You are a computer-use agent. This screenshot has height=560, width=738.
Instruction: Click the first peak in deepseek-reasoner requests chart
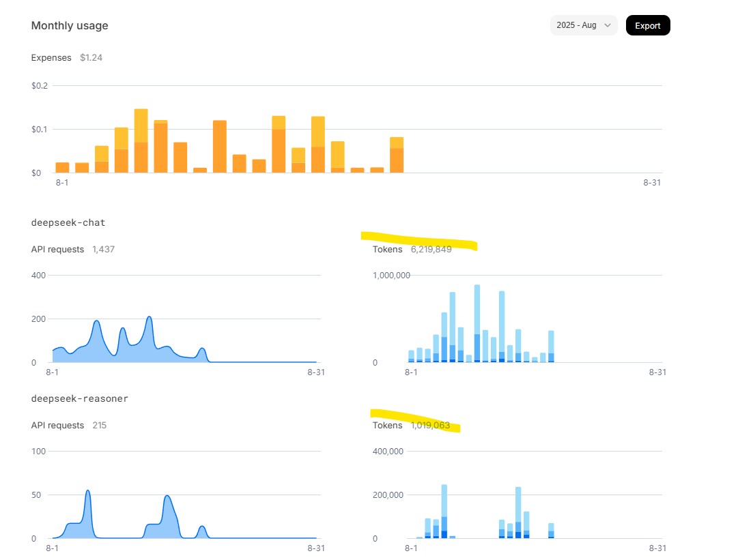point(88,491)
